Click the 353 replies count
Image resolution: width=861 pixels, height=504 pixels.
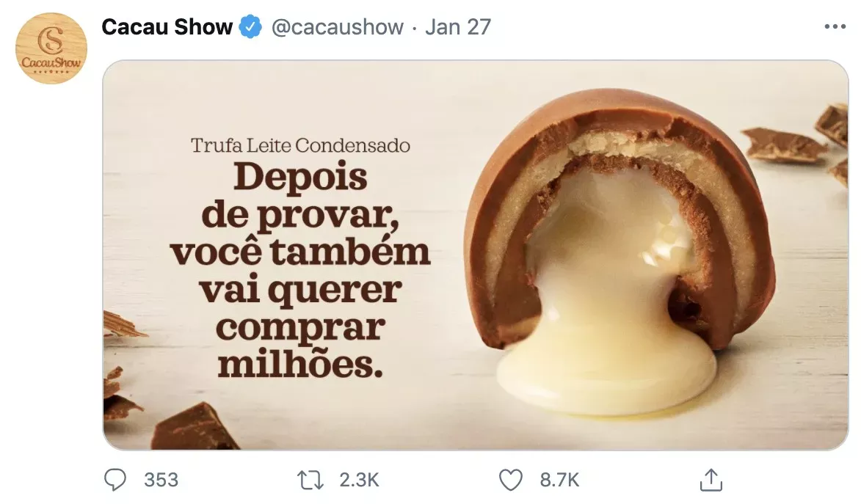161,480
